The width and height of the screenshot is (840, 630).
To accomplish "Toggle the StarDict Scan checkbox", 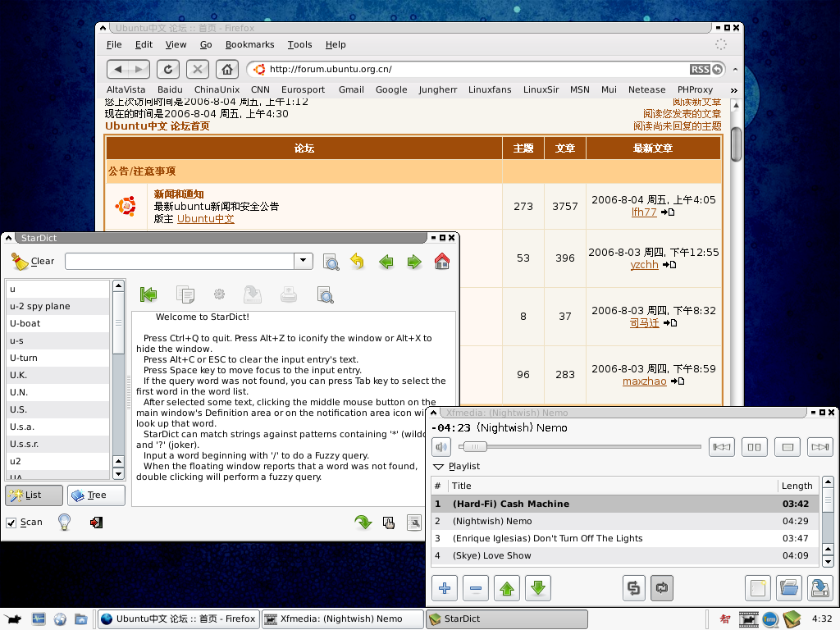I will click(11, 523).
